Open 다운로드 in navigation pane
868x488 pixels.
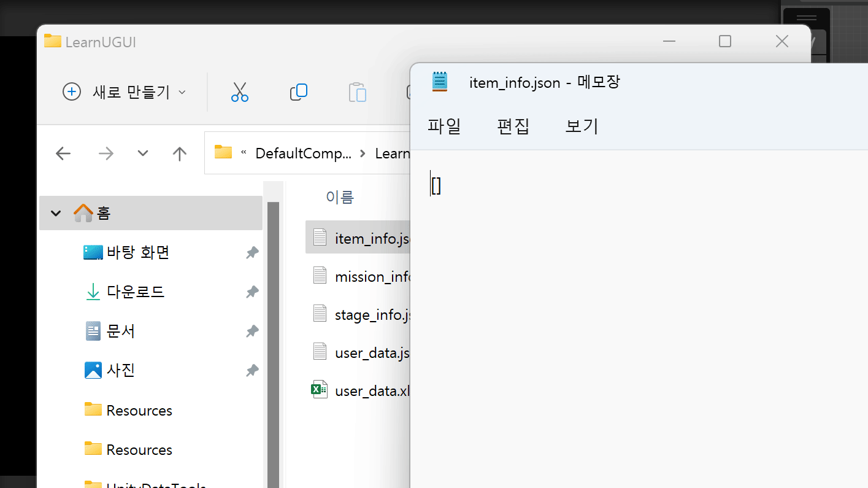tap(136, 292)
